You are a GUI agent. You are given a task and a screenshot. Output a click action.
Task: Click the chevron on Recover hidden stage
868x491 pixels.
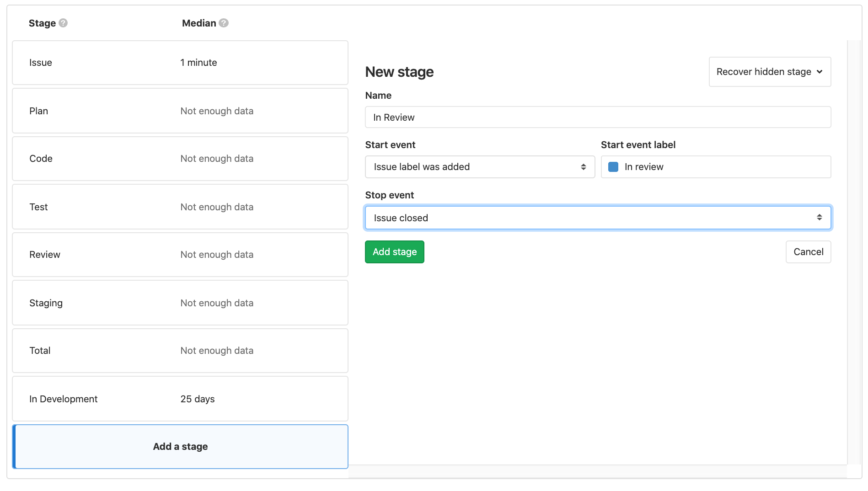[820, 72]
